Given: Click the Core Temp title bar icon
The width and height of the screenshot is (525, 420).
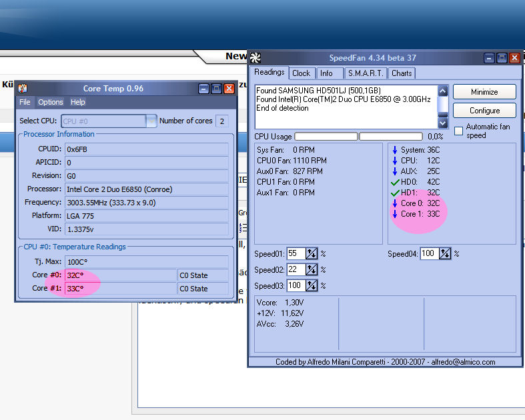Looking at the screenshot, I should coord(23,89).
